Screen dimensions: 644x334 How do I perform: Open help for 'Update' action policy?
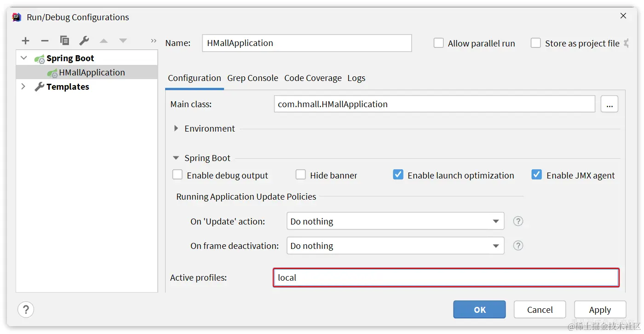click(x=518, y=221)
